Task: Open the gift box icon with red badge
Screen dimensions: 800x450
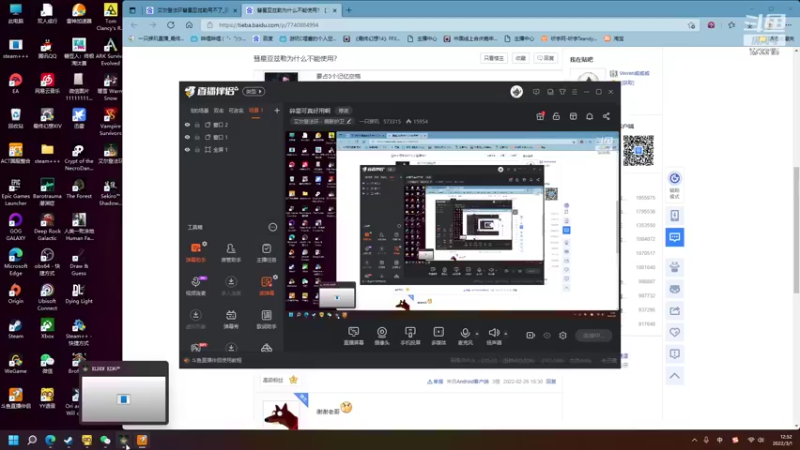Action: [x=540, y=116]
